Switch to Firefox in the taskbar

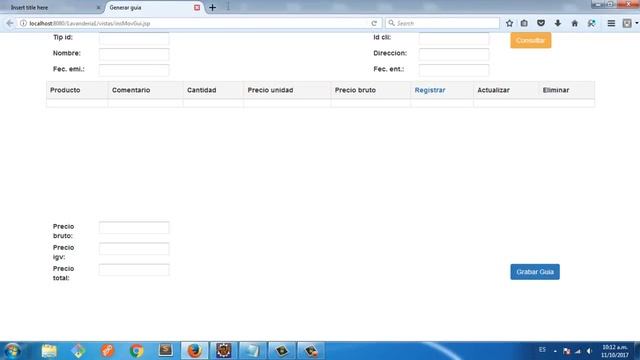pyautogui.click(x=195, y=351)
